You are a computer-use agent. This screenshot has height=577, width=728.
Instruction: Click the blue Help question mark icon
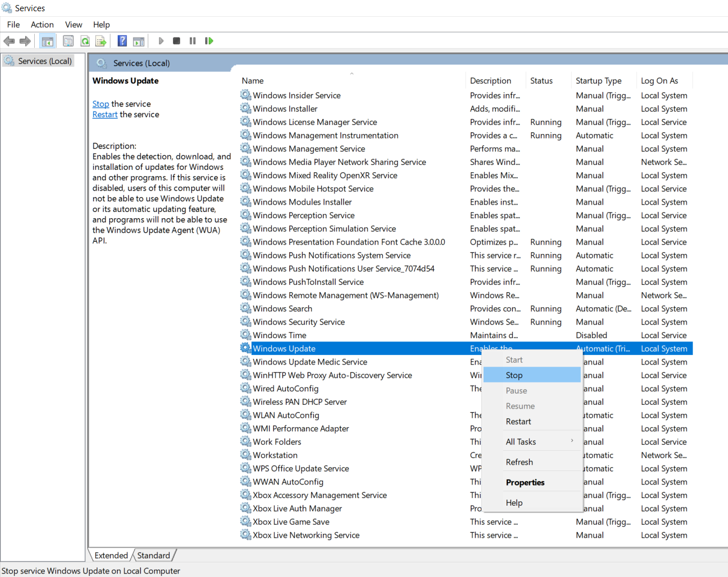pos(122,41)
